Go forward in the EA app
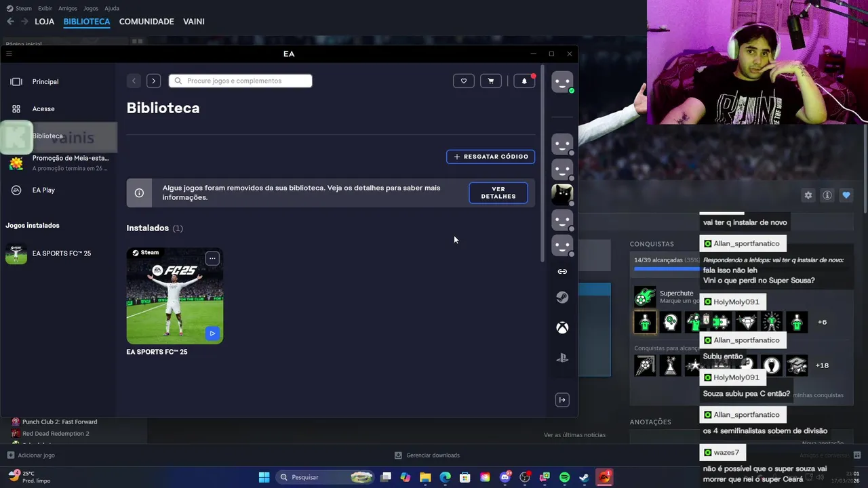The height and width of the screenshot is (488, 868). [x=154, y=81]
